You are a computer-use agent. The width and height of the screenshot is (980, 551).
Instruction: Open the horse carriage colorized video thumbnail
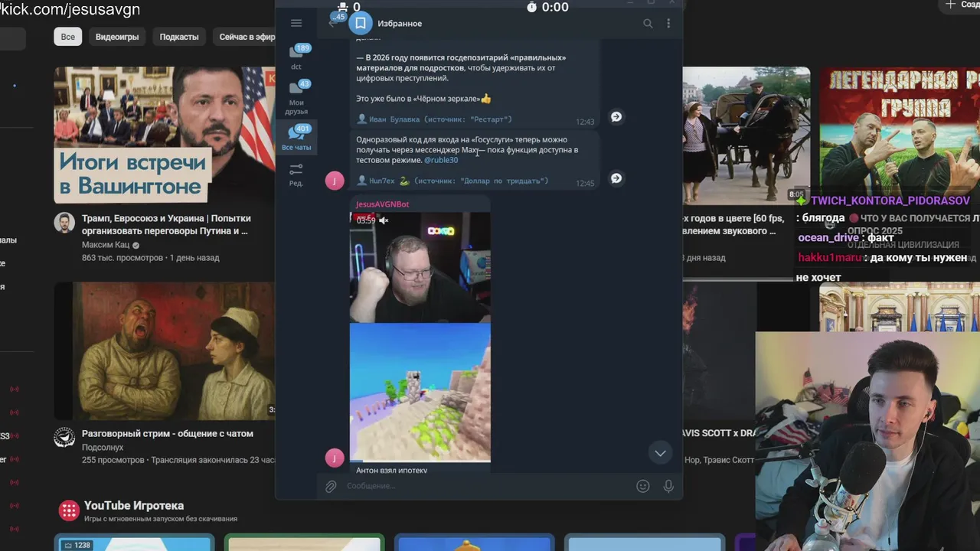746,135
